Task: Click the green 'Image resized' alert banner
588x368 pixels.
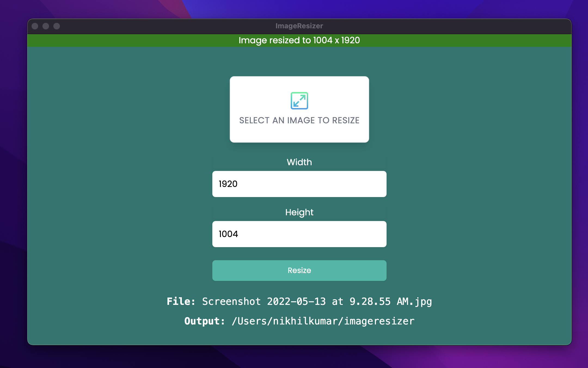Action: coord(299,40)
